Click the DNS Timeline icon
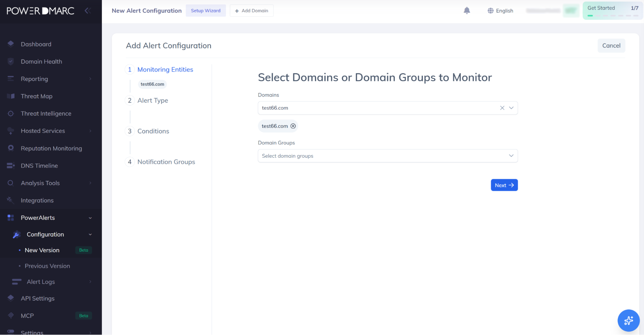The image size is (644, 335). (x=11, y=165)
